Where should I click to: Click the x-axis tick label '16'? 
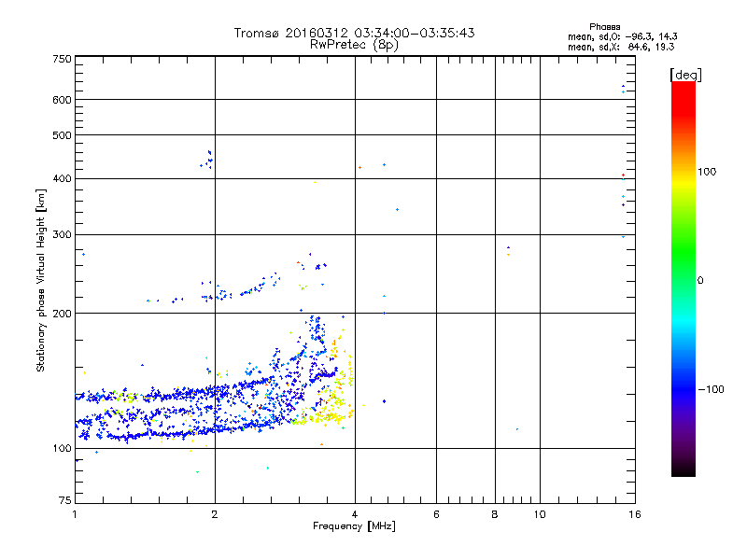point(635,514)
